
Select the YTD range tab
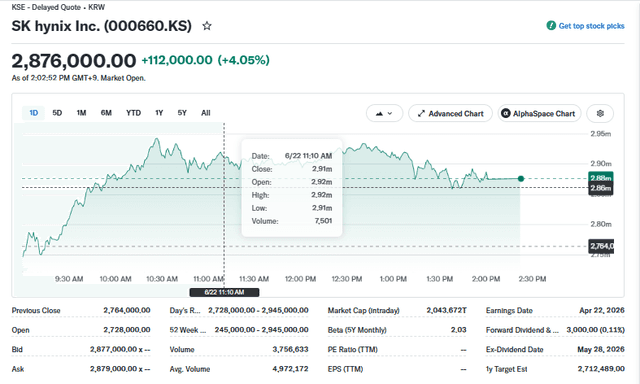[133, 113]
